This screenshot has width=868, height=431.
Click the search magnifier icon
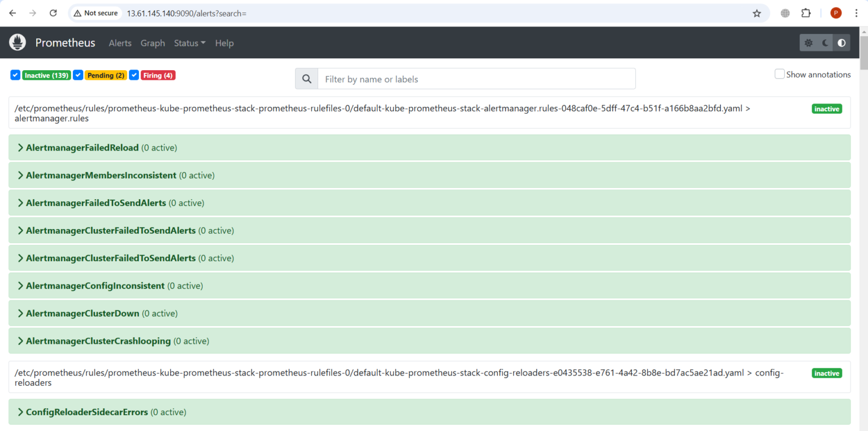[x=306, y=79]
